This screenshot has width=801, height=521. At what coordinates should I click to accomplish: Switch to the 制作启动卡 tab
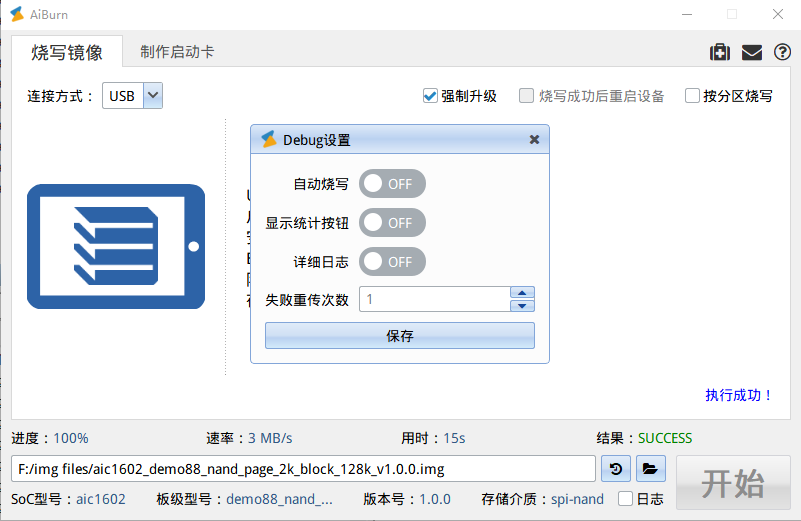click(177, 52)
